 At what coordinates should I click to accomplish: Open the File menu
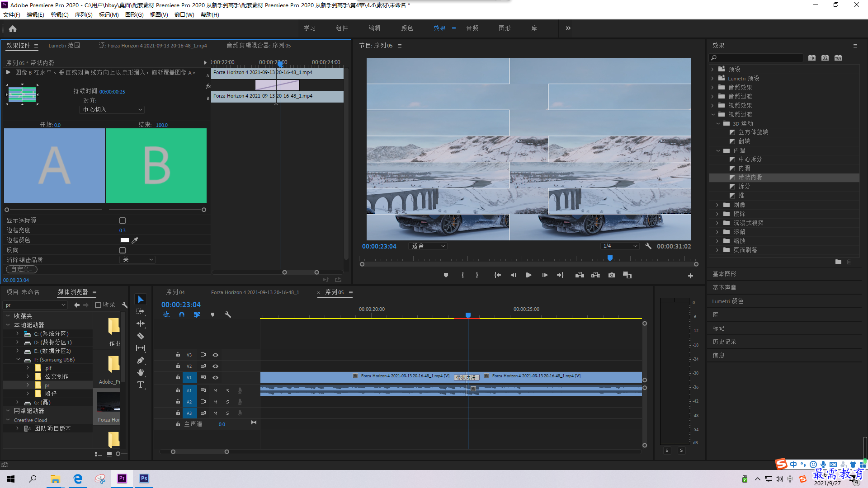click(x=12, y=15)
